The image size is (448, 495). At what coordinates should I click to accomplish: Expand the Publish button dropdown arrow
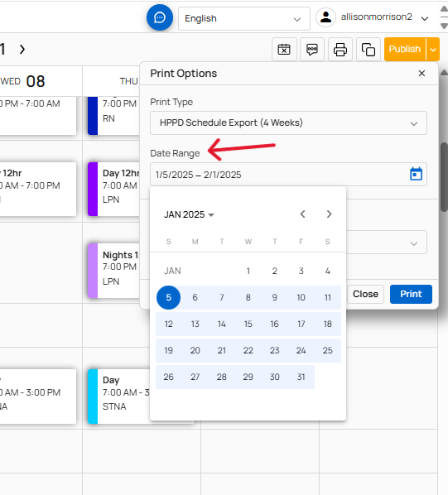pos(433,50)
